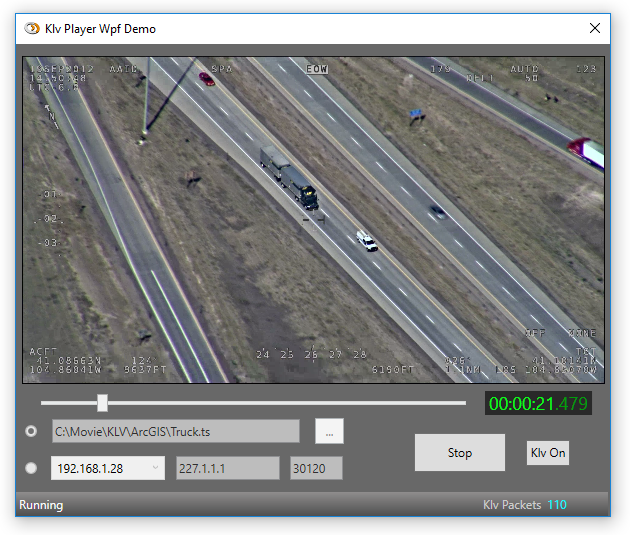Click the 227.1.1.1 multicast address field
Viewport: 630px width, 535px height.
(227, 468)
